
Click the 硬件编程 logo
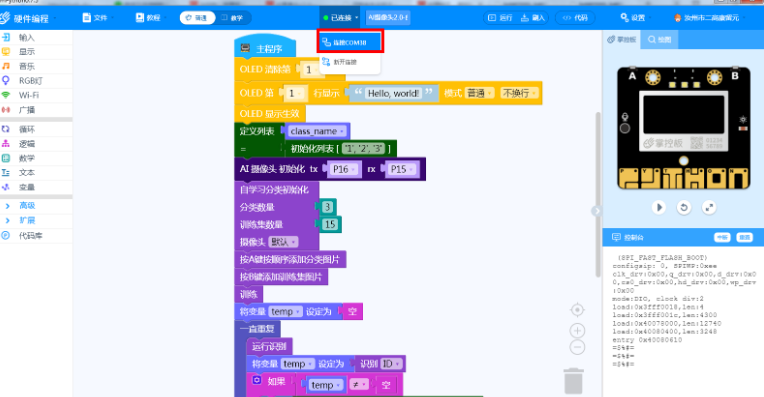[x=25, y=19]
